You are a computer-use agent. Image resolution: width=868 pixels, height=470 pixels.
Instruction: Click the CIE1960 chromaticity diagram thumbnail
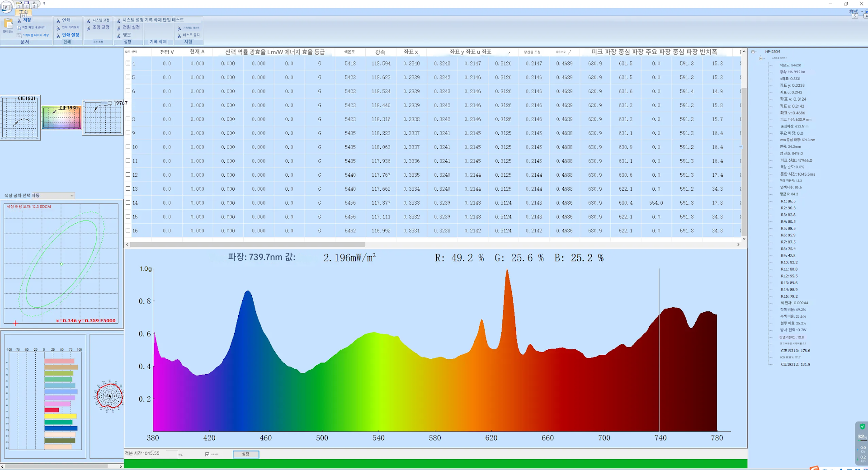point(61,118)
